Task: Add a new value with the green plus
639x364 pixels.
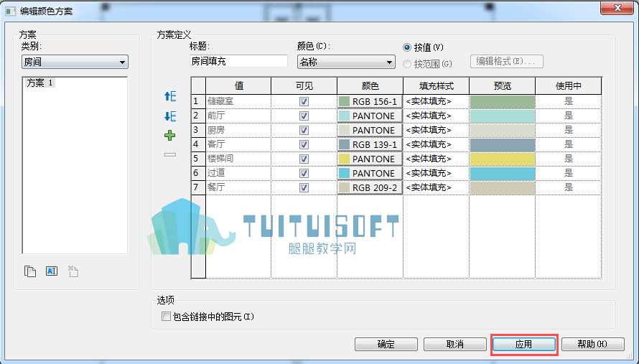Action: 170,135
